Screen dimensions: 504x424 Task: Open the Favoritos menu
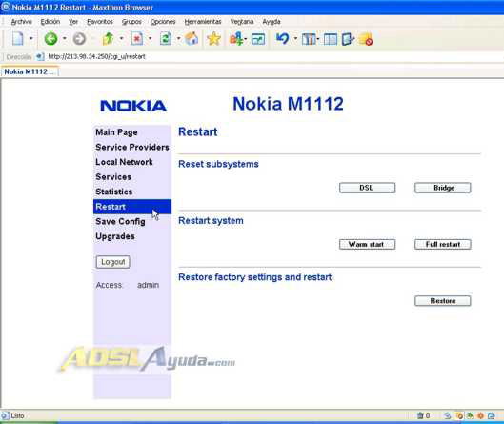[100, 22]
